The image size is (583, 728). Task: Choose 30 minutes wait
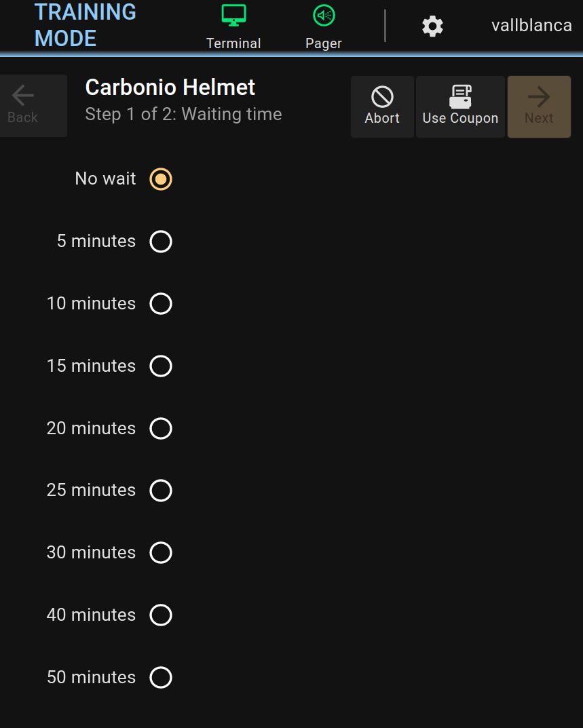pos(161,553)
